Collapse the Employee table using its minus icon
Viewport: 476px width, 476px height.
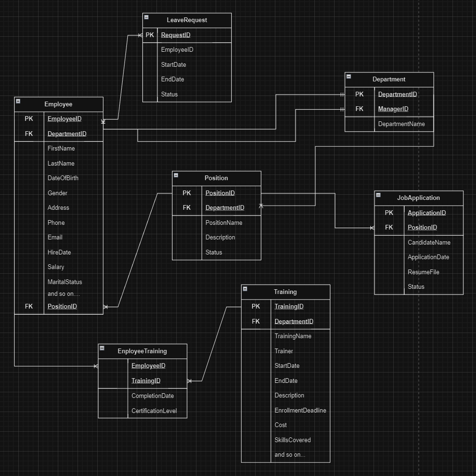18,101
